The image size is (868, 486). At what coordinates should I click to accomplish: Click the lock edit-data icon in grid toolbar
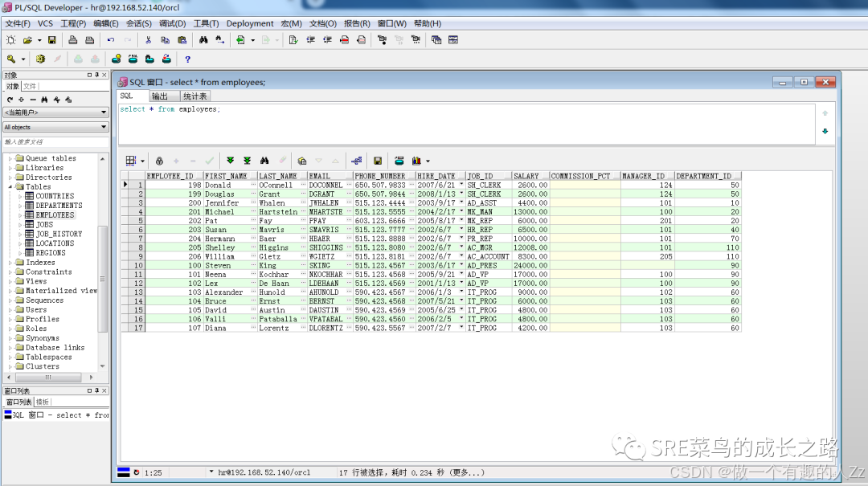(159, 161)
